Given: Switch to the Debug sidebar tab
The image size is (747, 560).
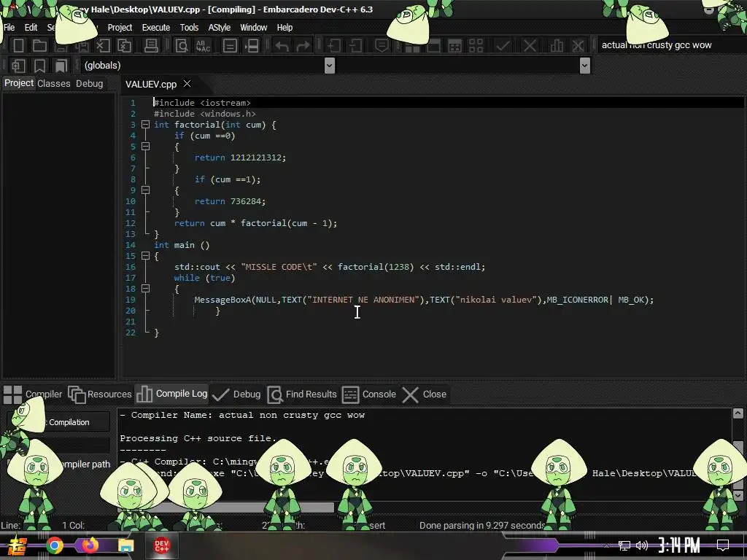Looking at the screenshot, I should pos(89,84).
